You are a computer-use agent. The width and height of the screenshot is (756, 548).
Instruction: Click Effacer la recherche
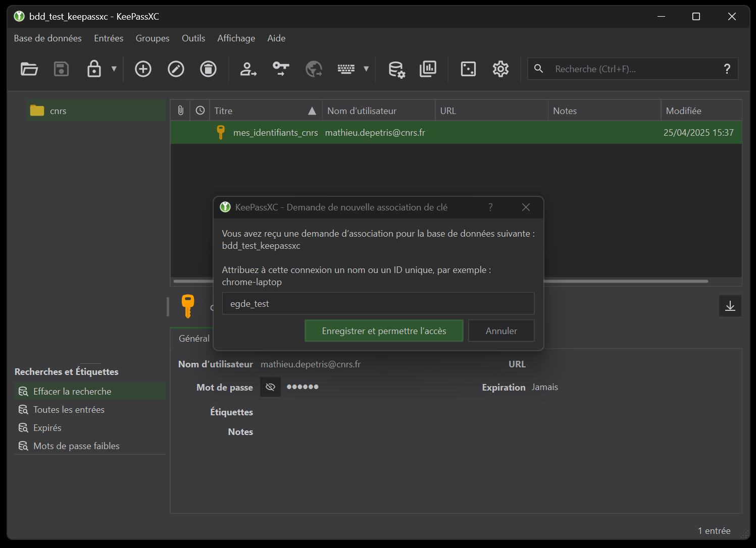[x=90, y=392]
